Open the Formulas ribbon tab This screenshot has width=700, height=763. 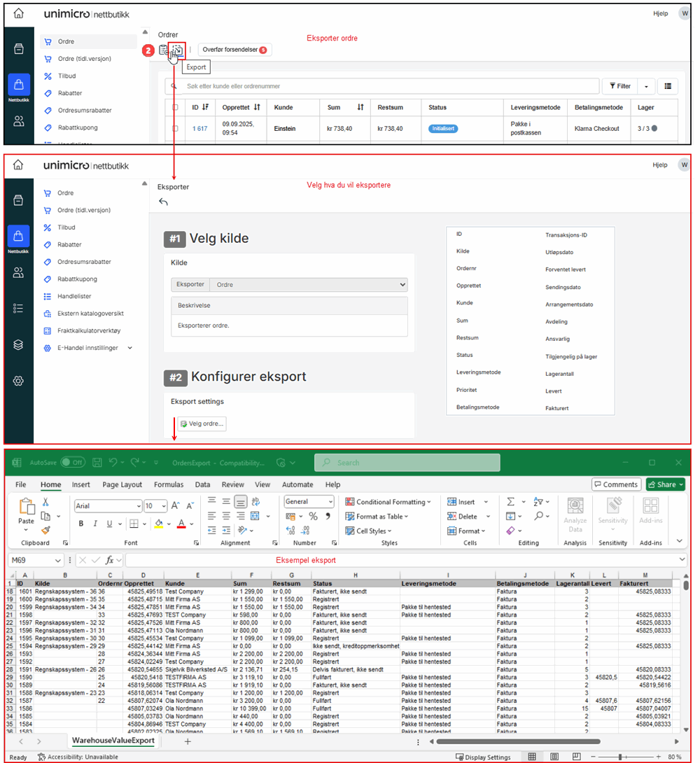coord(168,484)
